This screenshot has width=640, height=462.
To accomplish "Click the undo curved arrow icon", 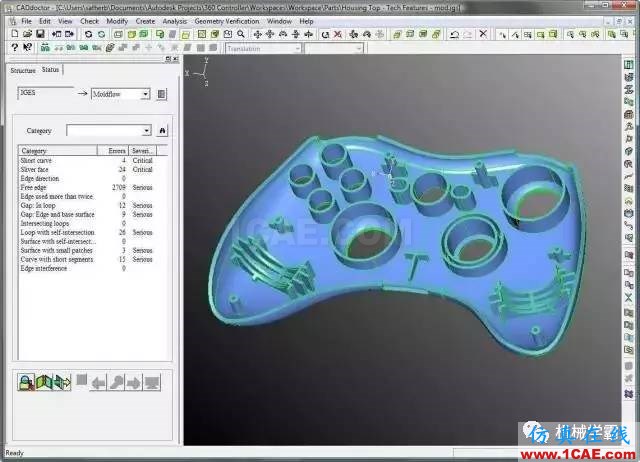I will coord(454,34).
